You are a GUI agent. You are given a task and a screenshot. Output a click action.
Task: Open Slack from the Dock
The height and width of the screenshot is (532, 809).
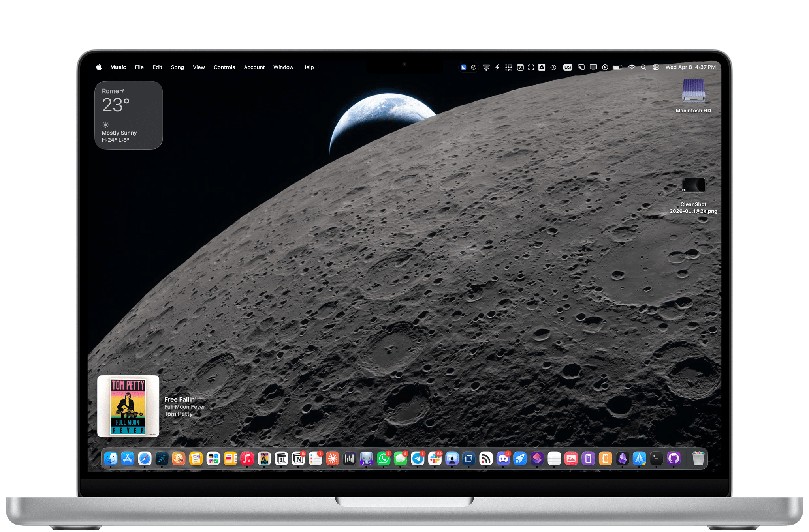tap(435, 458)
